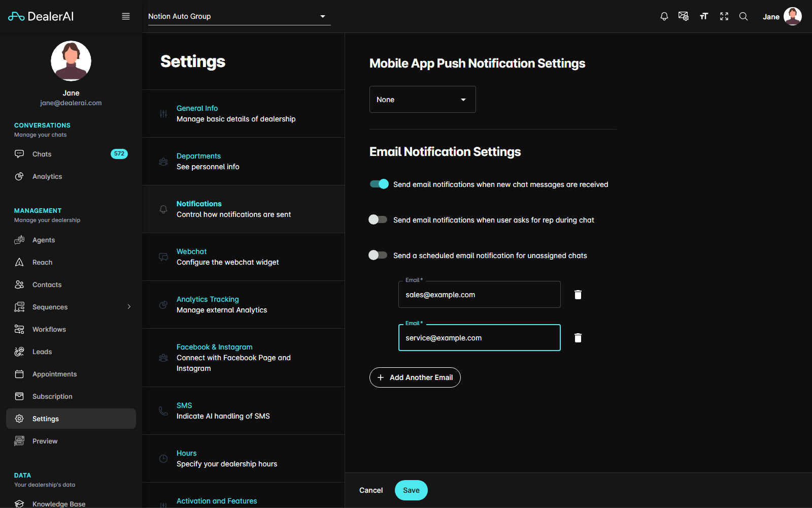Open Facebook & Instagram settings section
This screenshot has height=508, width=812.
(244, 358)
